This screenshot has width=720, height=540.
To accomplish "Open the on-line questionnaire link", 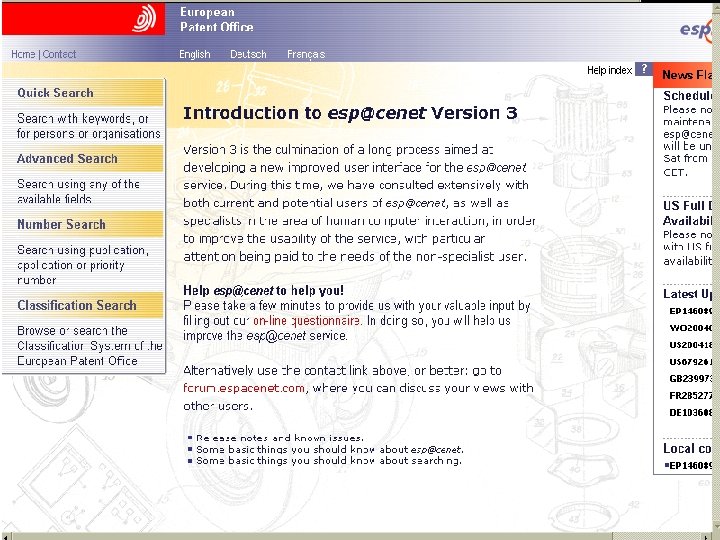I will coord(307,321).
